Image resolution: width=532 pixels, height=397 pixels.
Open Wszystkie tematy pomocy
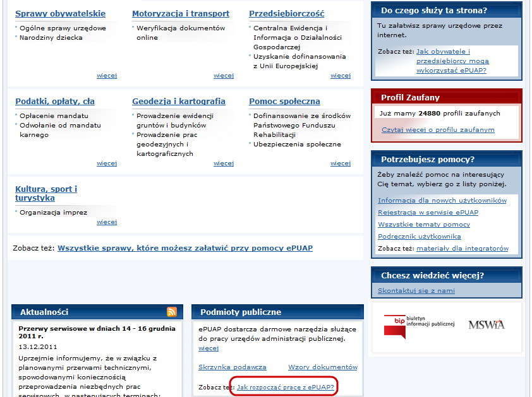tap(424, 224)
